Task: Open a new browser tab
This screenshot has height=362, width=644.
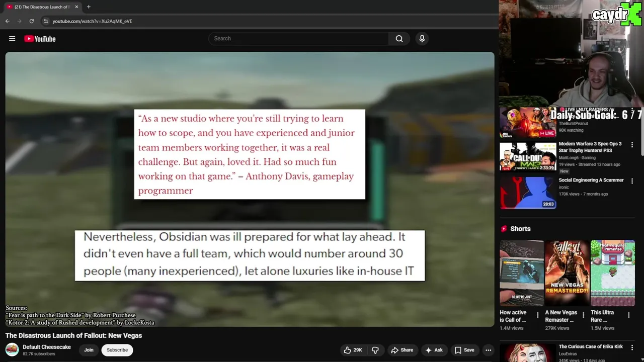Action: pyautogui.click(x=89, y=7)
